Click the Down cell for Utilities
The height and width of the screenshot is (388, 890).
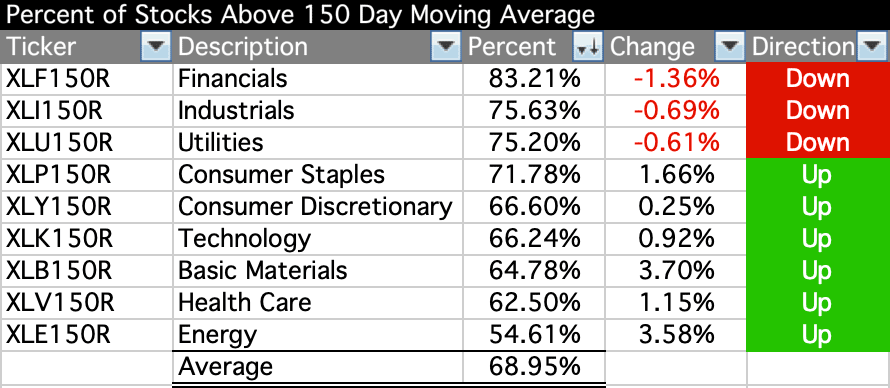point(817,143)
